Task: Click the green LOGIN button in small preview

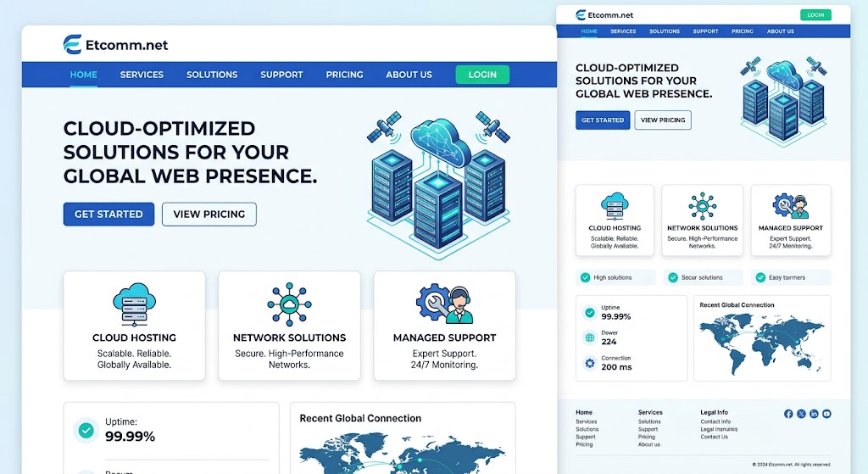Action: [815, 15]
